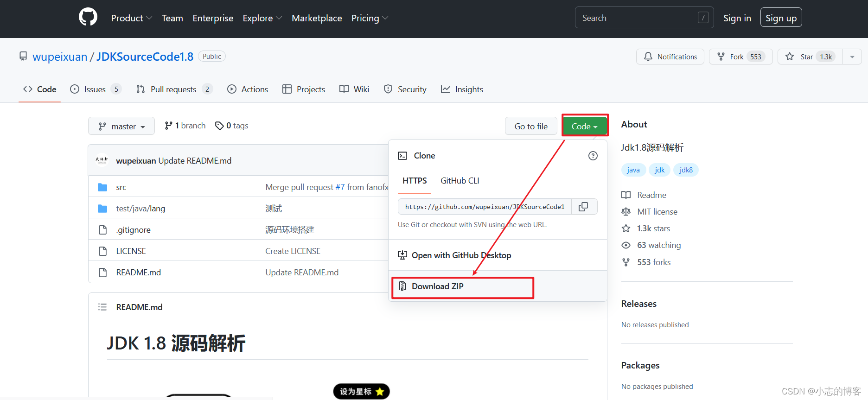
Task: Click the LICENSE file icon
Action: click(x=103, y=251)
